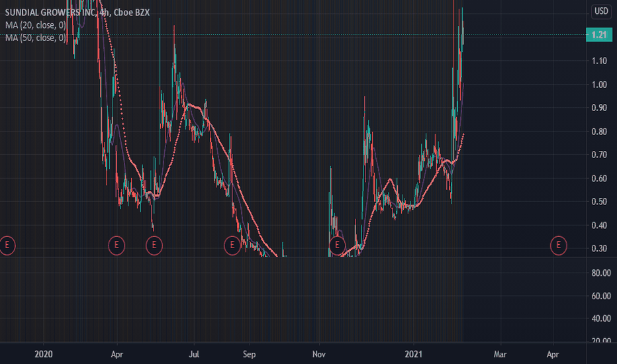Viewport: 617px width, 364px height.
Task: Click the 1.00 price axis label
Action: click(599, 85)
